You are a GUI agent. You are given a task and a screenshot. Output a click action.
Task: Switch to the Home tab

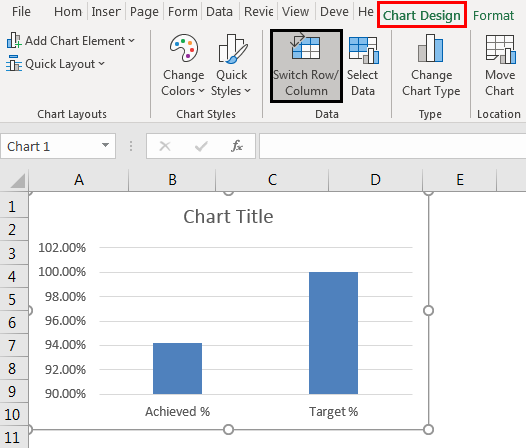pyautogui.click(x=68, y=12)
